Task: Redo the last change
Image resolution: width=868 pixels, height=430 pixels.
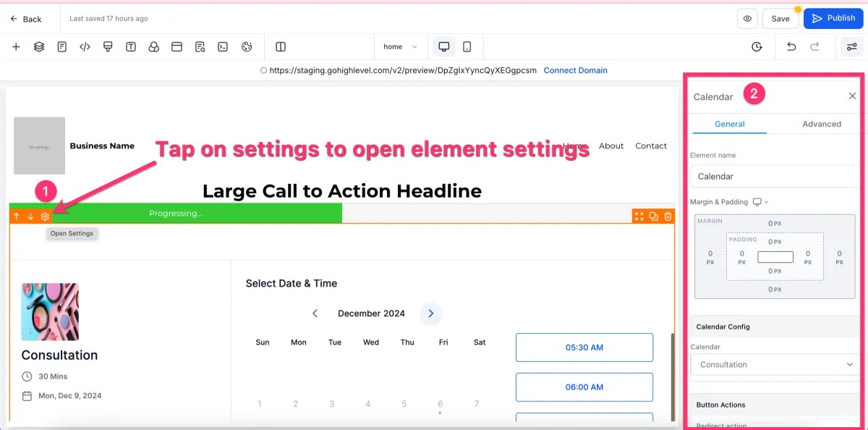Action: click(814, 47)
